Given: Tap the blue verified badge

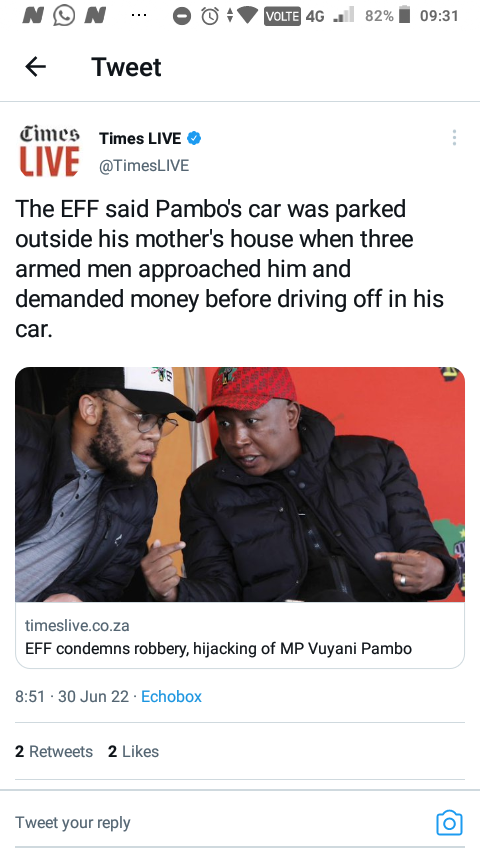Looking at the screenshot, I should pos(194,138).
